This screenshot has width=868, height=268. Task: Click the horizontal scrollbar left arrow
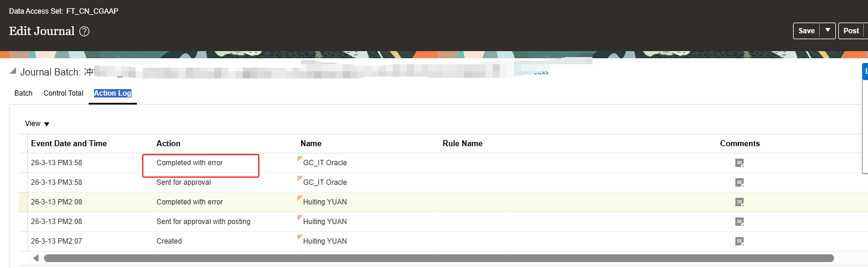[x=36, y=258]
